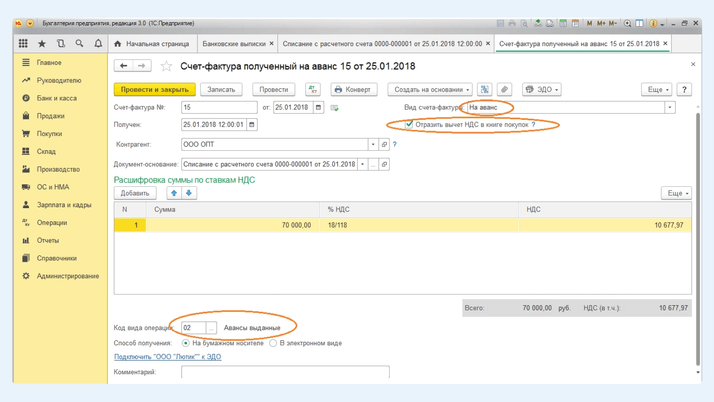Select 'На бумажном носителе' radio button
Image resolution: width=714 pixels, height=402 pixels.
pos(186,343)
